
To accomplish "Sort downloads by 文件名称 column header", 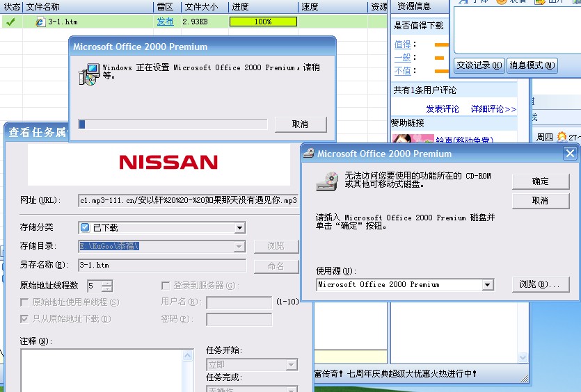I will pyautogui.click(x=88, y=7).
